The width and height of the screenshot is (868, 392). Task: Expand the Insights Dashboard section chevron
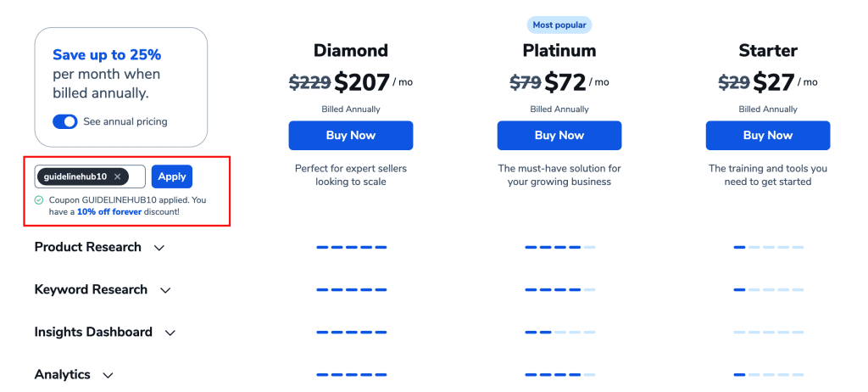coord(170,333)
